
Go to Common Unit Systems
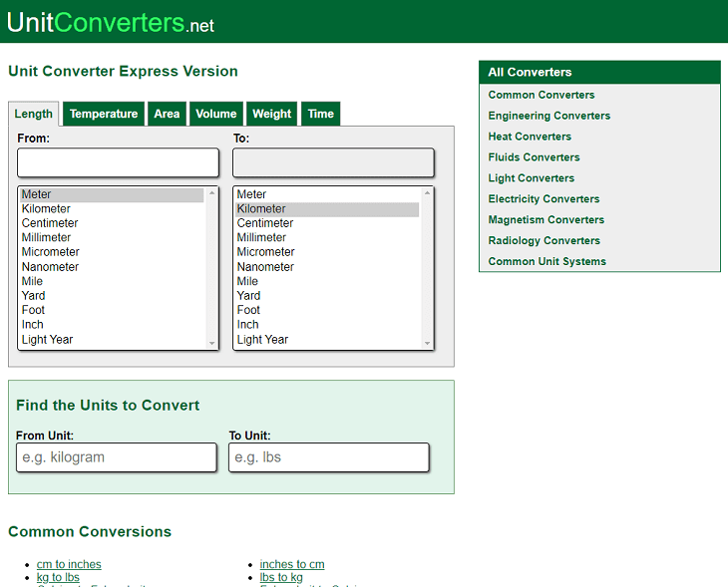(x=546, y=261)
